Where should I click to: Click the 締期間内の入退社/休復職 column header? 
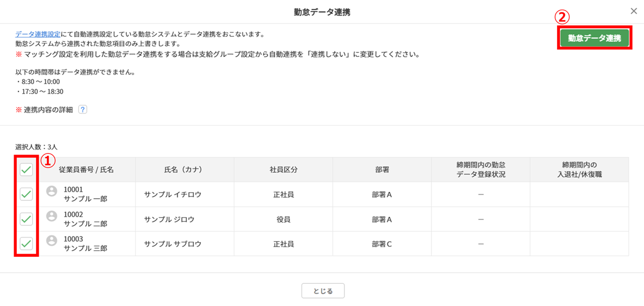(x=579, y=170)
